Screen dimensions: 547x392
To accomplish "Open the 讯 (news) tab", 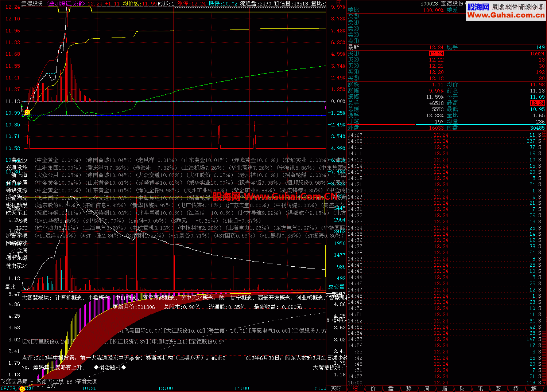I will tap(480, 388).
